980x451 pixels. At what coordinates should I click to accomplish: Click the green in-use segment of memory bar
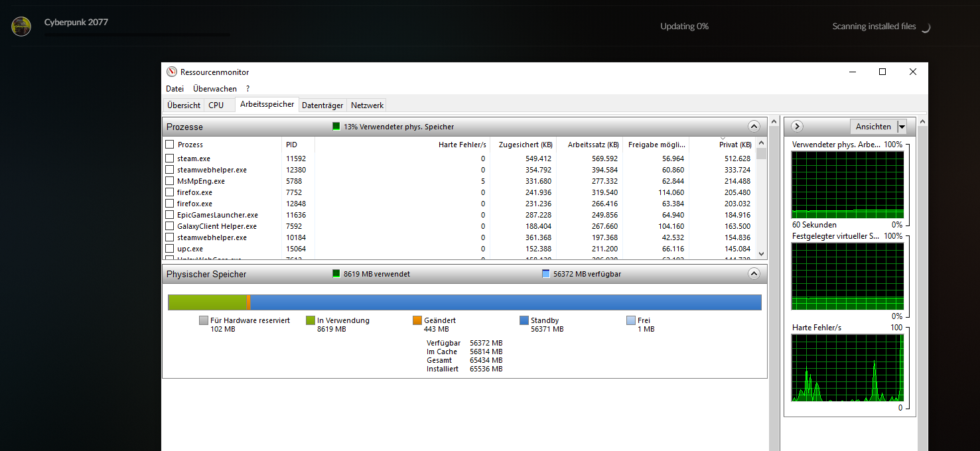[x=208, y=302]
